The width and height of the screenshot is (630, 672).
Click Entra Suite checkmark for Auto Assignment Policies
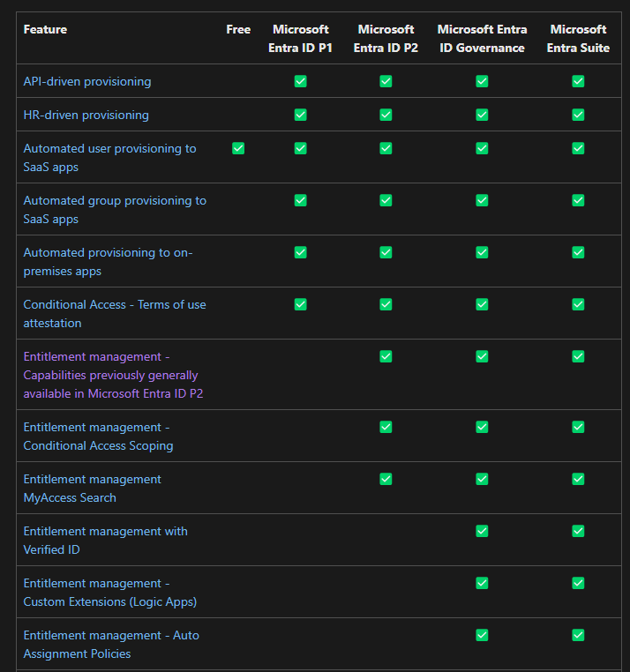(x=578, y=635)
